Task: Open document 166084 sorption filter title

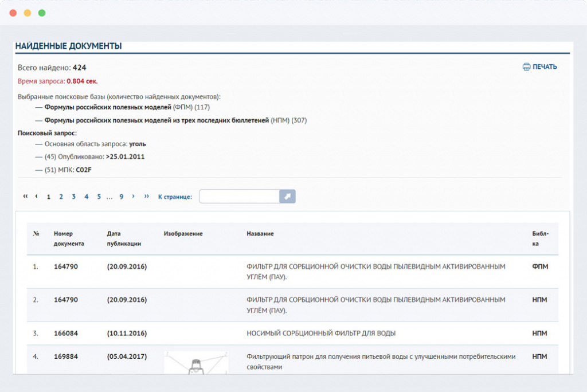Action: click(321, 334)
